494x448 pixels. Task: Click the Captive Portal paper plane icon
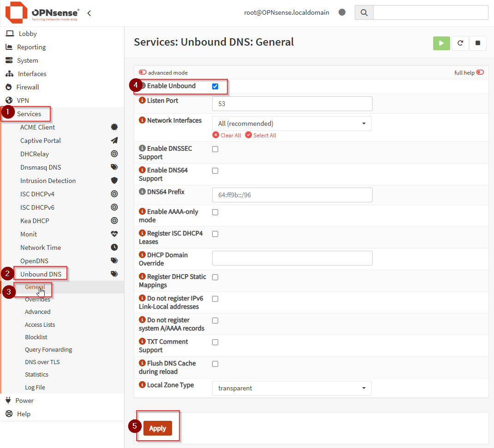(x=114, y=141)
